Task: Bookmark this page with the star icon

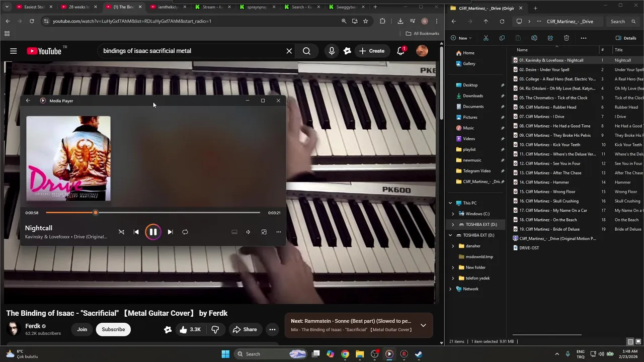Action: [366, 21]
